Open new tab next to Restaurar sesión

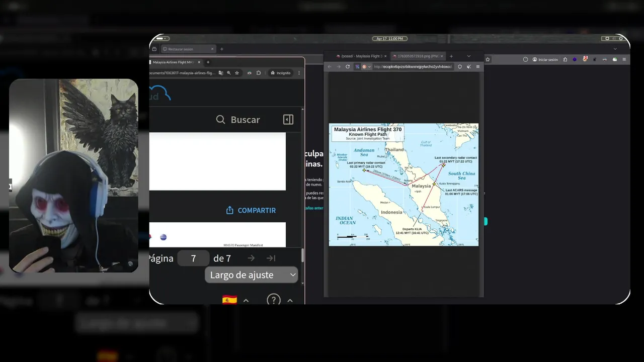[221, 49]
